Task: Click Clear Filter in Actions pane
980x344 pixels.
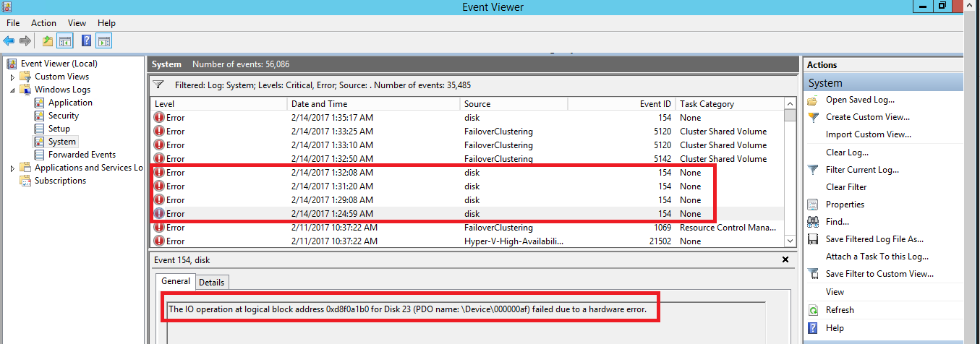Action: pos(845,187)
